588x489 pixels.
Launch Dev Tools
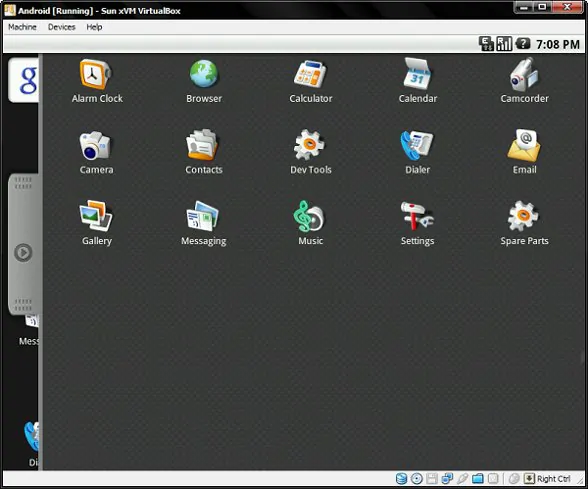[310, 152]
